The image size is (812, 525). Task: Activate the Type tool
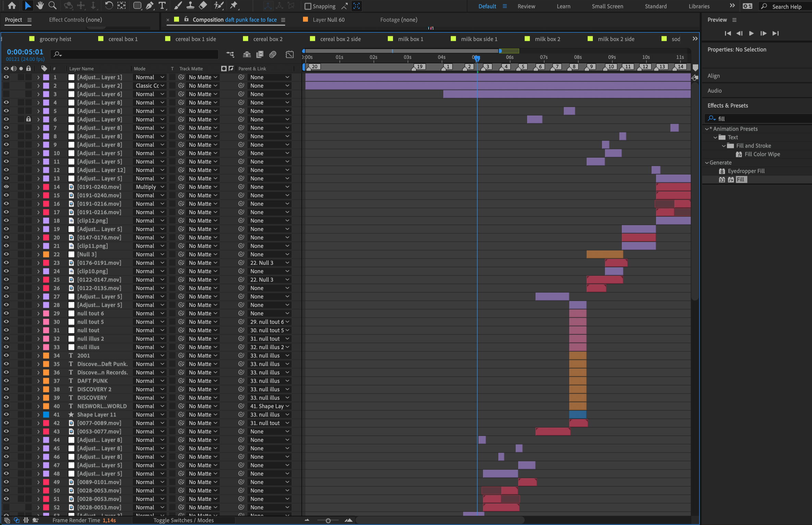coord(162,5)
